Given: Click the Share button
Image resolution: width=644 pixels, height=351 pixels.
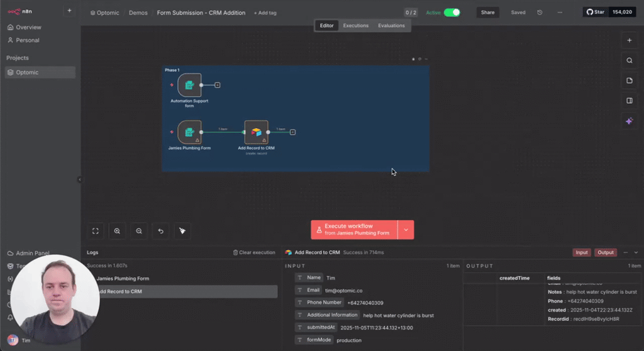Looking at the screenshot, I should pos(487,13).
